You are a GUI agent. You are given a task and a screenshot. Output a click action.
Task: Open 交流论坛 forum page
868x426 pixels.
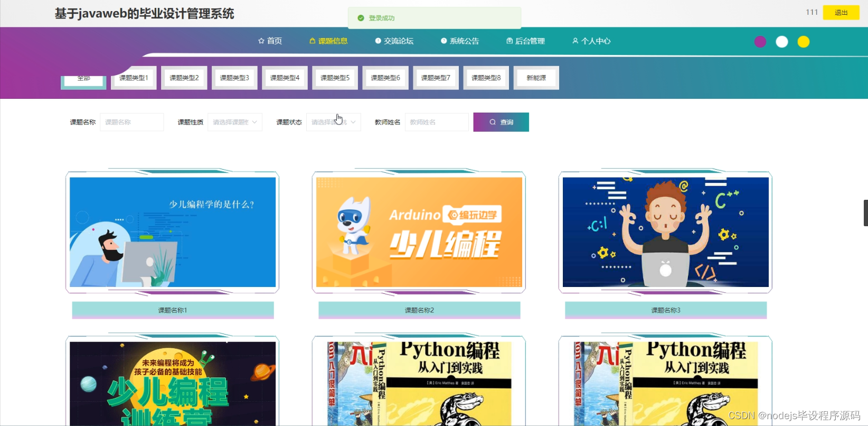coord(394,41)
